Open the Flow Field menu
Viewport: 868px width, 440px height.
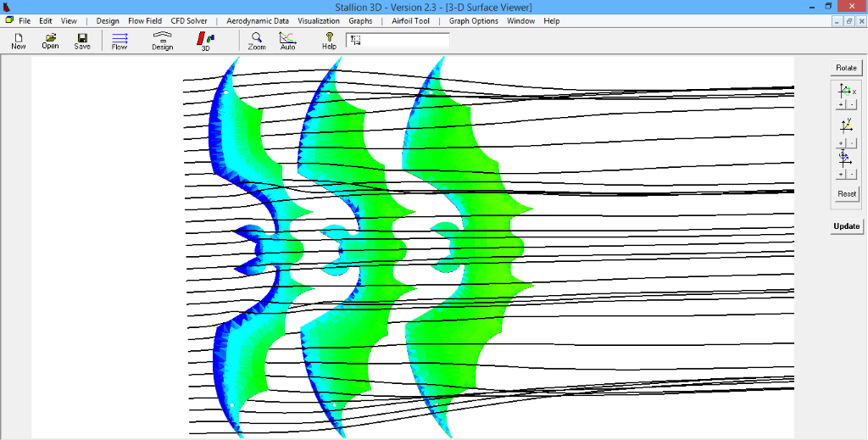coord(145,21)
